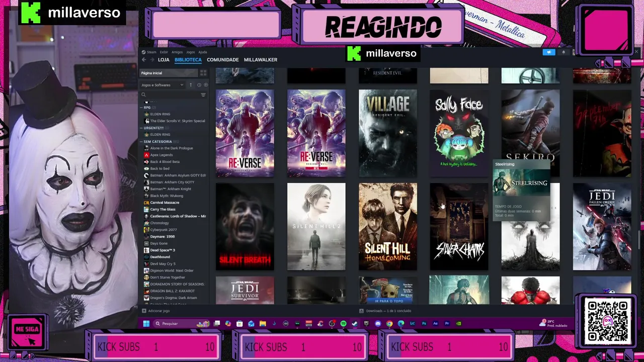Viewport: 644px width, 362px height.
Task: Click the magnifier icon in the library search
Action: pyautogui.click(x=143, y=95)
